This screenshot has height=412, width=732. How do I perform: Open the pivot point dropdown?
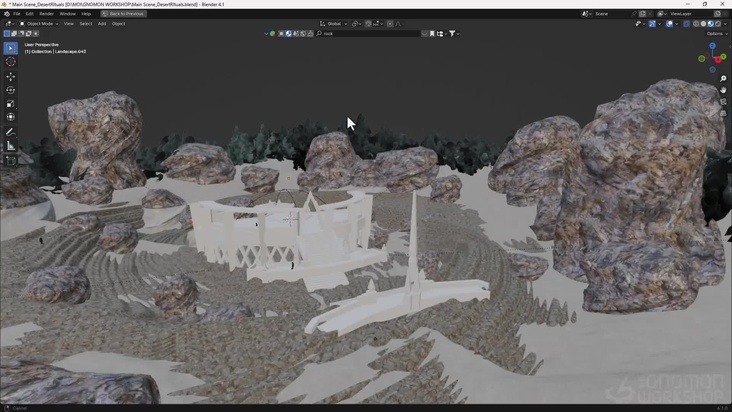pos(356,23)
